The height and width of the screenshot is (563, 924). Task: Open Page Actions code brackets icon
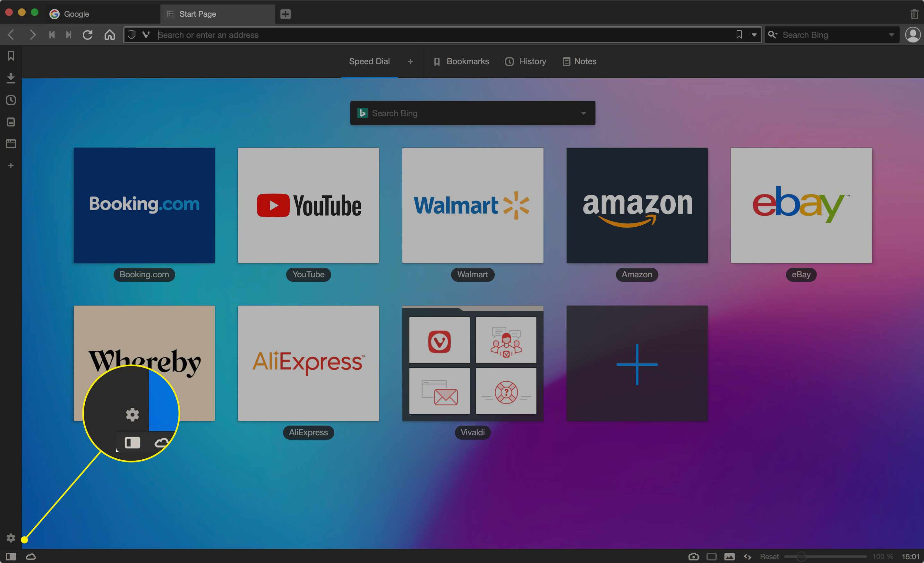point(747,557)
